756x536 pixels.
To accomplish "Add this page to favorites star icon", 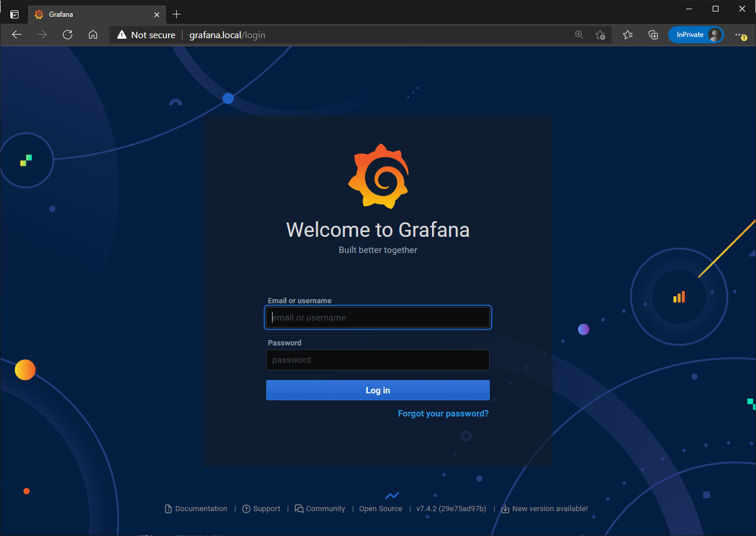I will [601, 35].
